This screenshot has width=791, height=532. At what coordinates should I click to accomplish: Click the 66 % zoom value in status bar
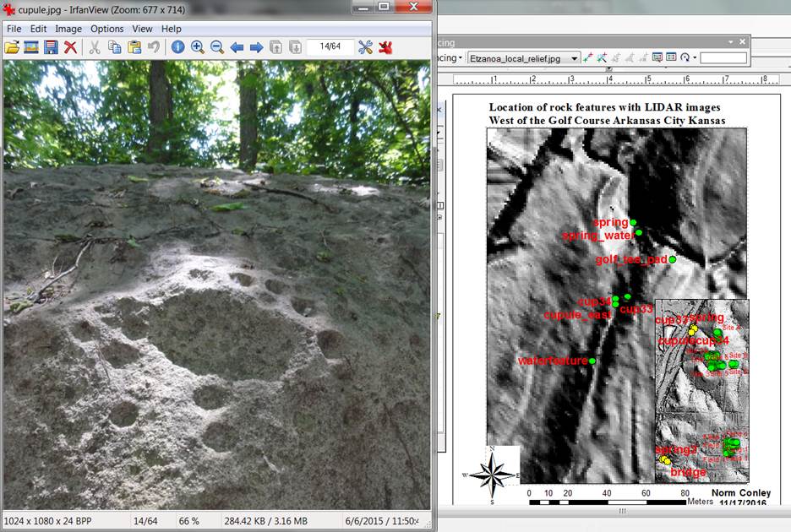pos(189,521)
